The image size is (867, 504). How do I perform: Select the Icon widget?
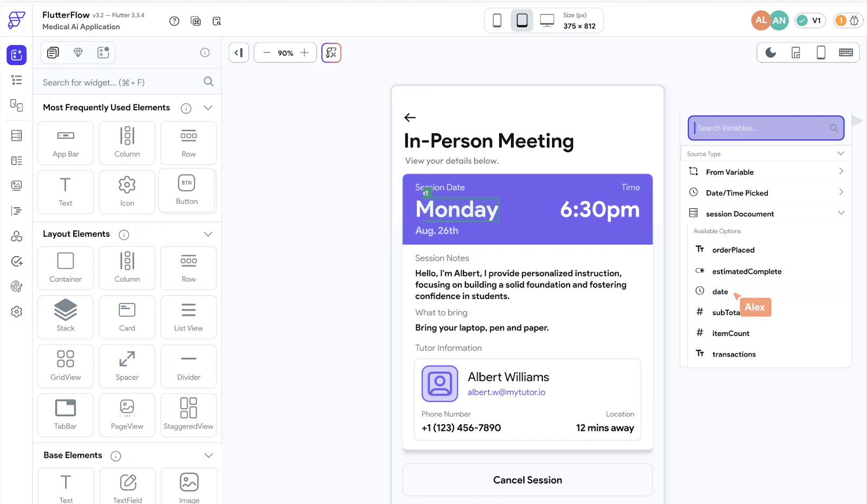[127, 192]
